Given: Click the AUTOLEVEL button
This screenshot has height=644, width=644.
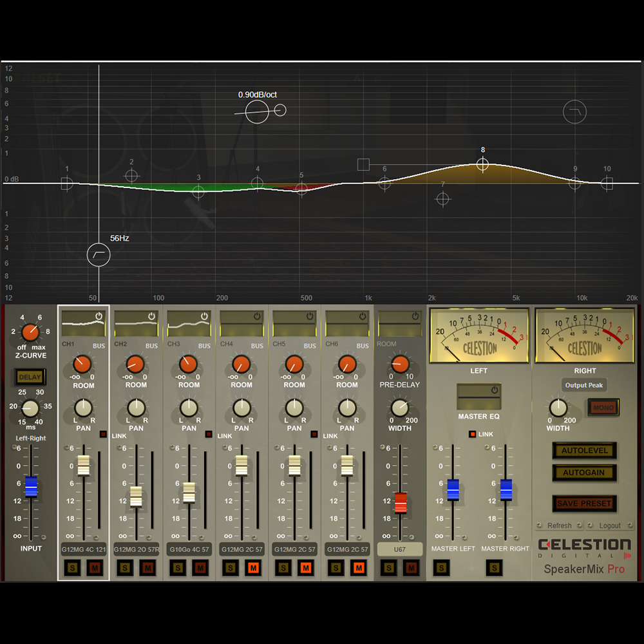Looking at the screenshot, I should [584, 450].
